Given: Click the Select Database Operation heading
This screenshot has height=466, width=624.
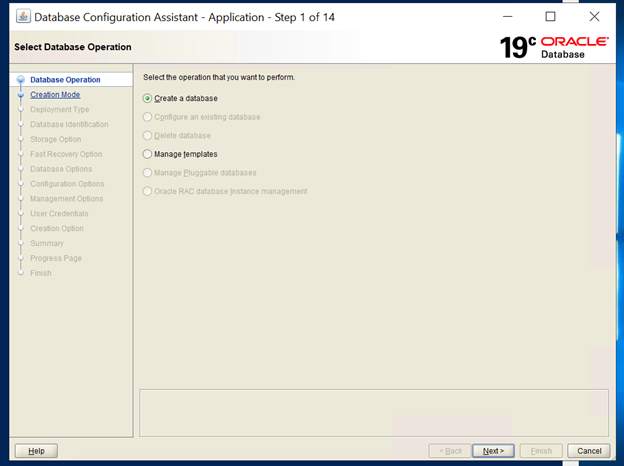Looking at the screenshot, I should [x=73, y=47].
